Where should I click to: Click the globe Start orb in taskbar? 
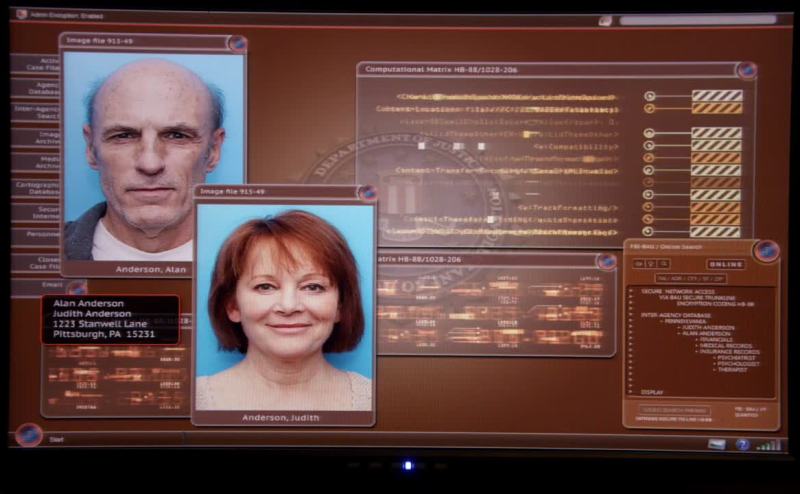coord(29,435)
